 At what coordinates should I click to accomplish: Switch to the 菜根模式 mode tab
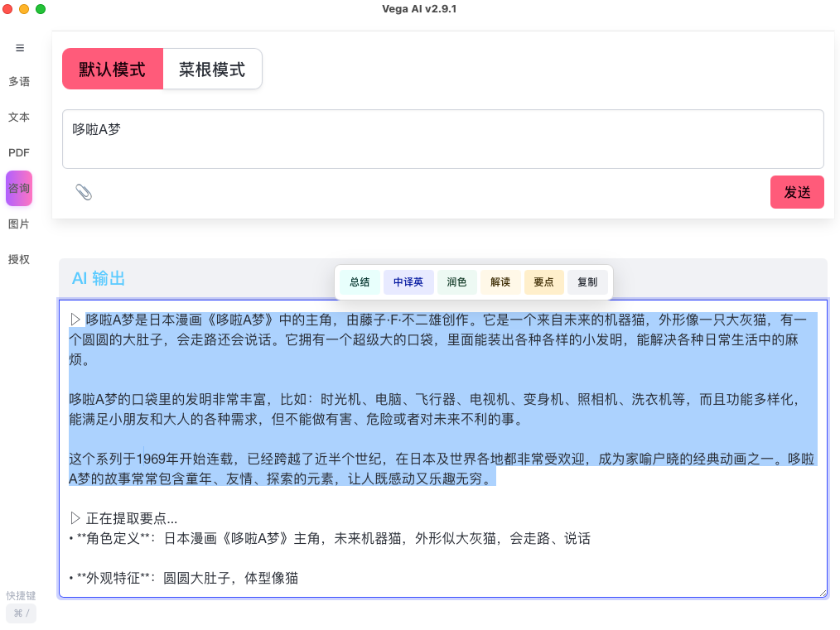(x=212, y=69)
